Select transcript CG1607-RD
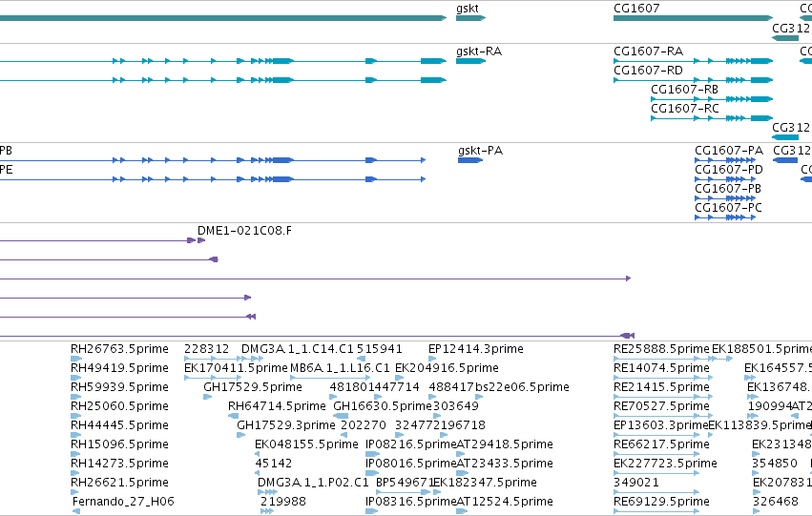Viewport: 812px width, 516px height. 648,71
